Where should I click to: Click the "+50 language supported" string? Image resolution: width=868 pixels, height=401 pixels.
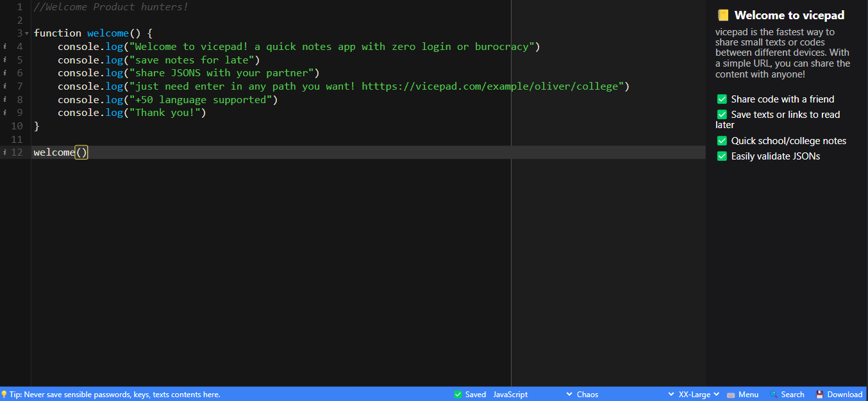(x=201, y=100)
